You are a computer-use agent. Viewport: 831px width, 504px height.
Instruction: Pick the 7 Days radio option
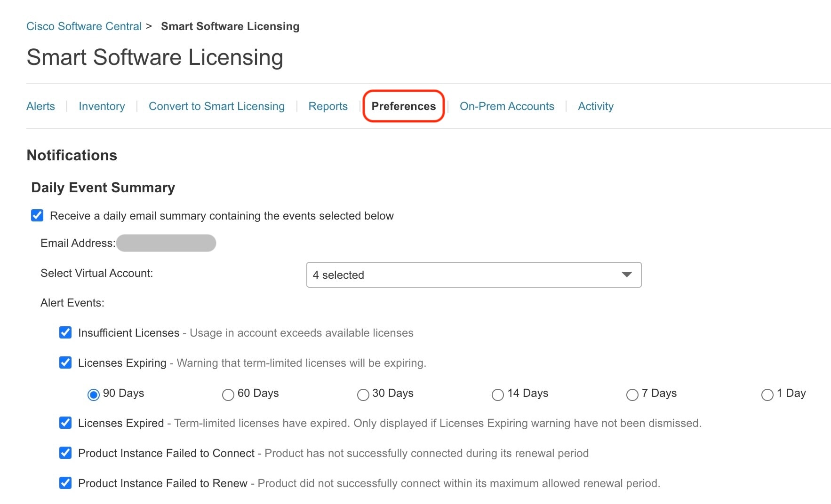tap(632, 394)
